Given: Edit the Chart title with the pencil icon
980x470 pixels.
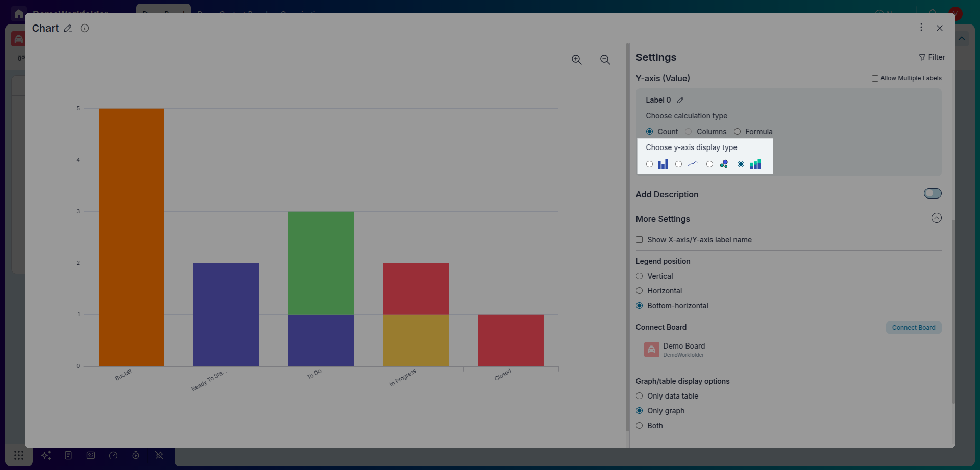Looking at the screenshot, I should (x=68, y=29).
